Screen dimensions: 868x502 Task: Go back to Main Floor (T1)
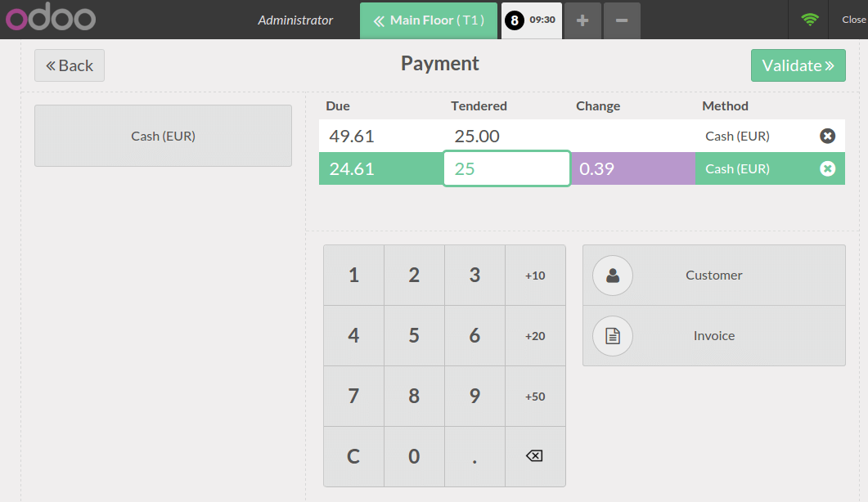(x=428, y=20)
